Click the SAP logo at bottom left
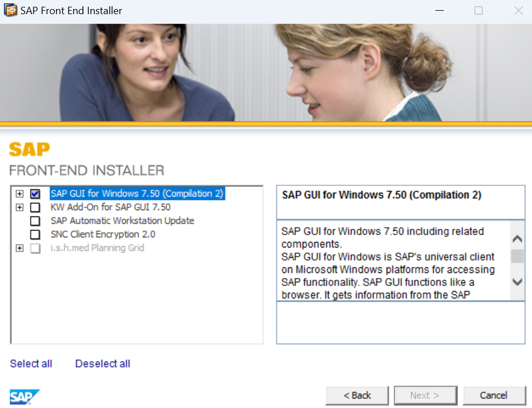Viewport: 532px width, 408px height. (x=25, y=396)
